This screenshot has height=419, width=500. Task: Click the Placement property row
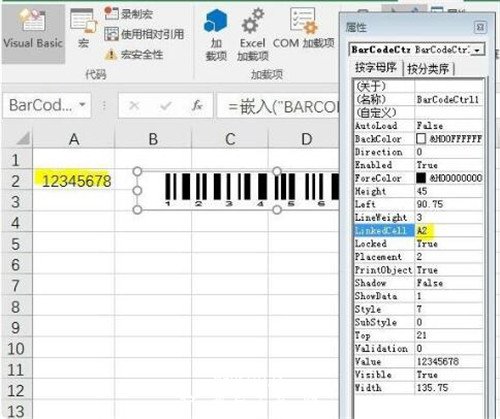coord(418,257)
